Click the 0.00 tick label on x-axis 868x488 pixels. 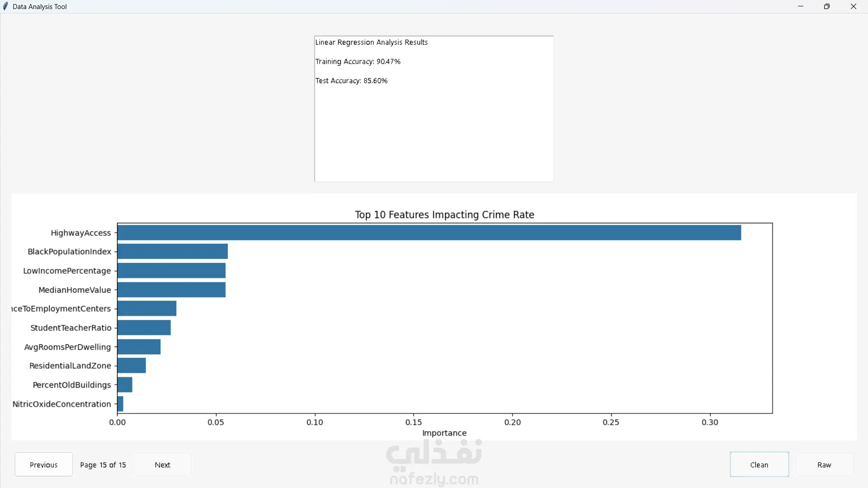(118, 422)
